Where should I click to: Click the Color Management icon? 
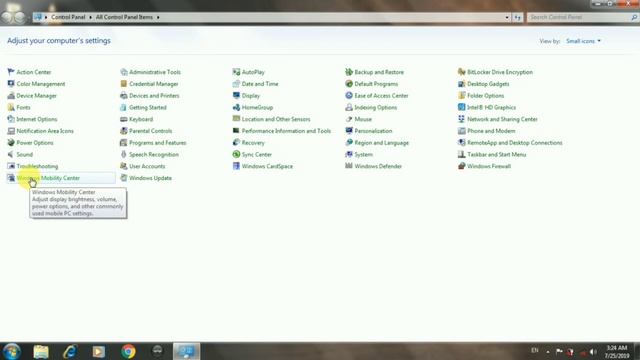11,84
